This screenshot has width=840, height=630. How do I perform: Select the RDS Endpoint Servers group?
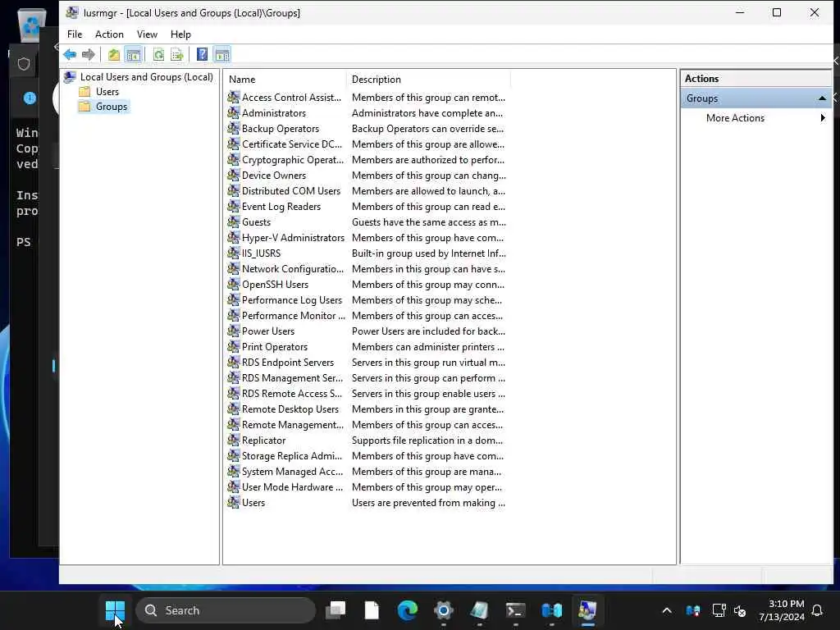288,362
